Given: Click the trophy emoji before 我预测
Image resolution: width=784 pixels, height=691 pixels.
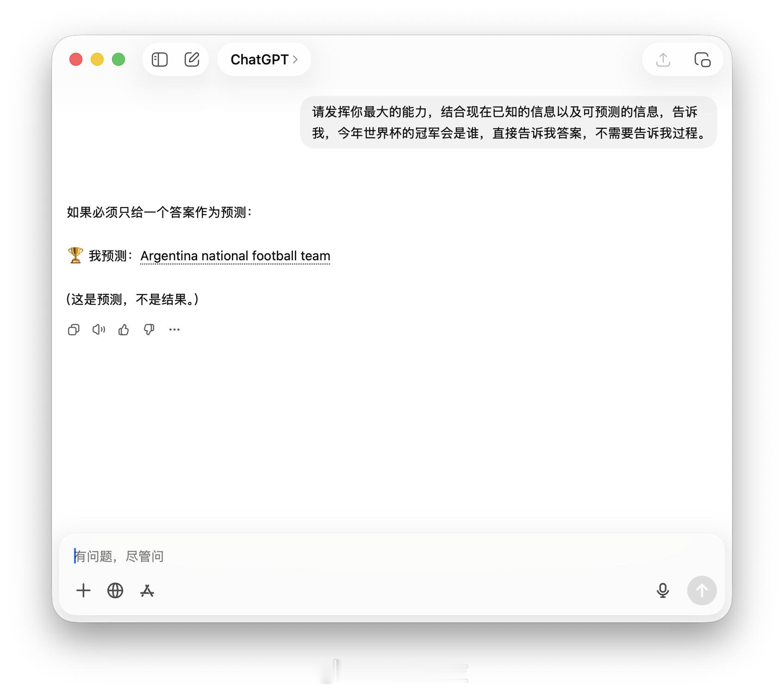Looking at the screenshot, I should pyautogui.click(x=75, y=255).
